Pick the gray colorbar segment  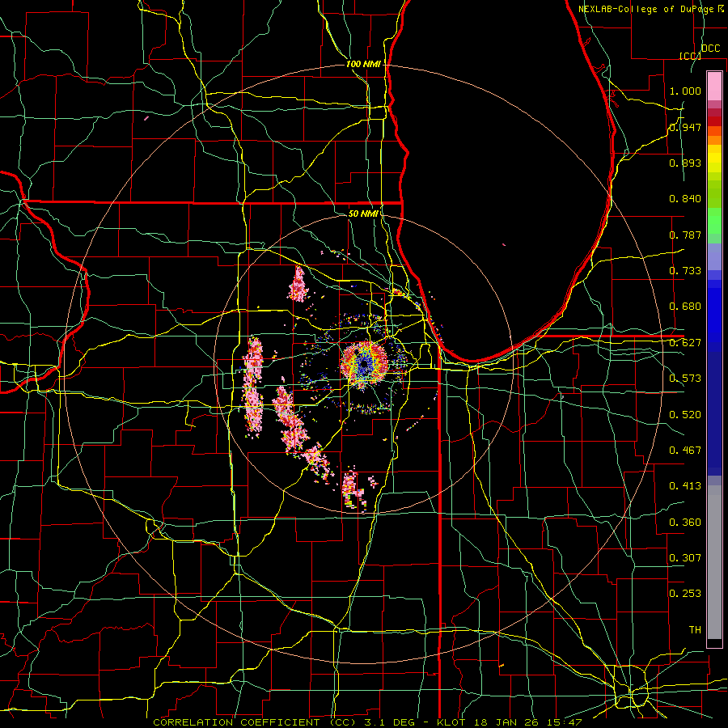coord(714,562)
